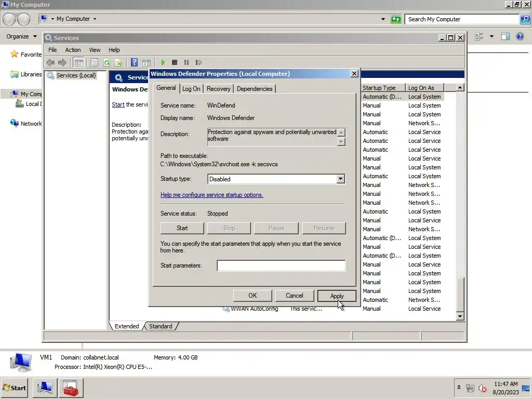The image size is (532, 399).
Task: Click the muted speaker tray icon
Action: tap(483, 388)
